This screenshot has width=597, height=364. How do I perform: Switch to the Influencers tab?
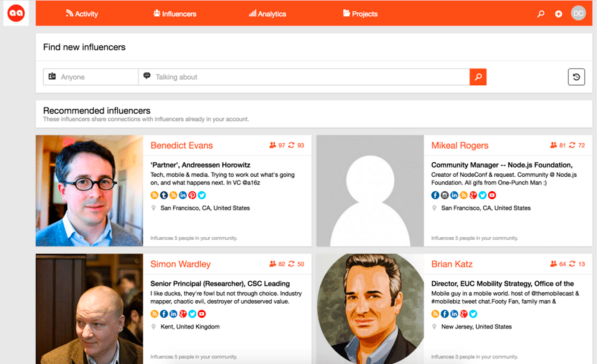[175, 14]
